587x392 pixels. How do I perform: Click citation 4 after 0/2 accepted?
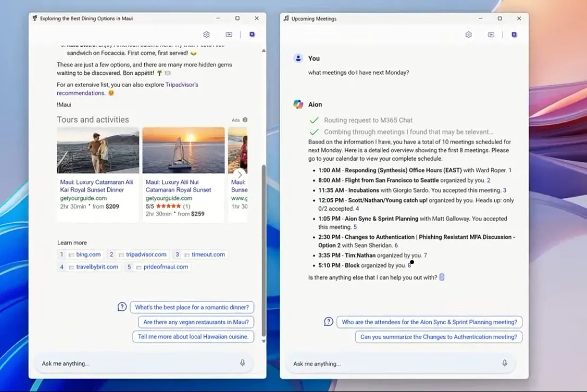[x=357, y=209]
